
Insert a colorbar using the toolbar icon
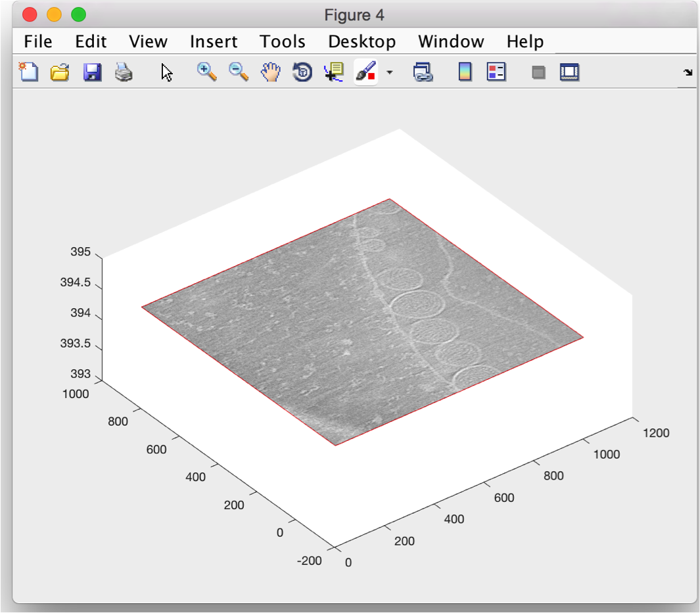[465, 72]
